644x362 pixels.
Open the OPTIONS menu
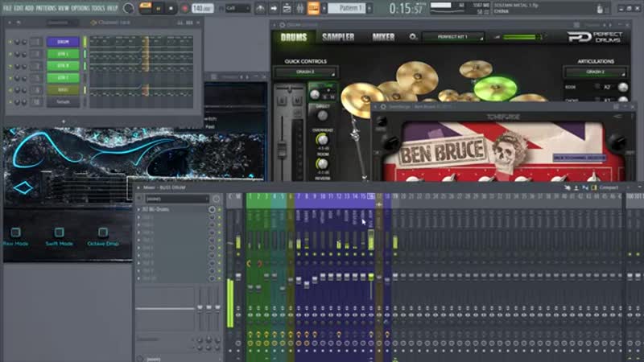pyautogui.click(x=80, y=8)
